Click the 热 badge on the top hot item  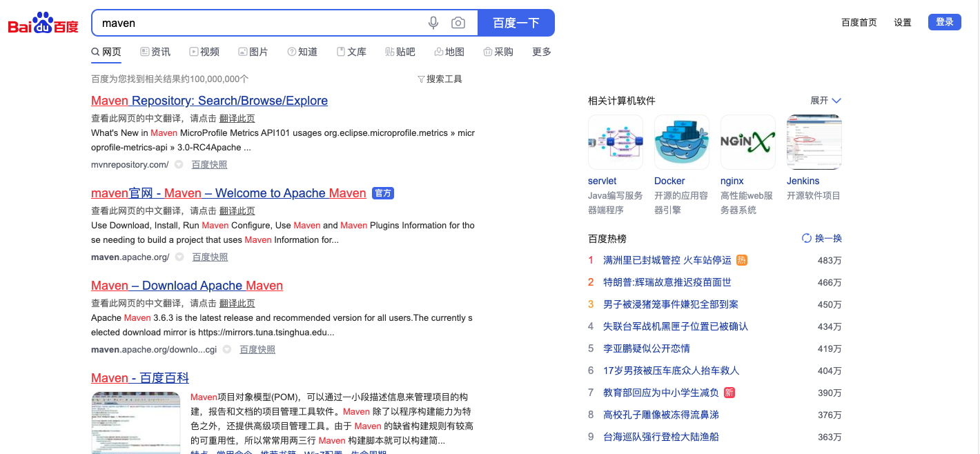pos(742,260)
